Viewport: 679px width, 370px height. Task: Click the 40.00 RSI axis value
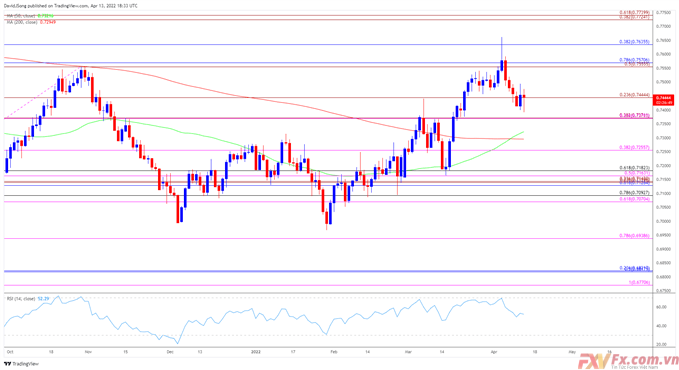point(661,326)
